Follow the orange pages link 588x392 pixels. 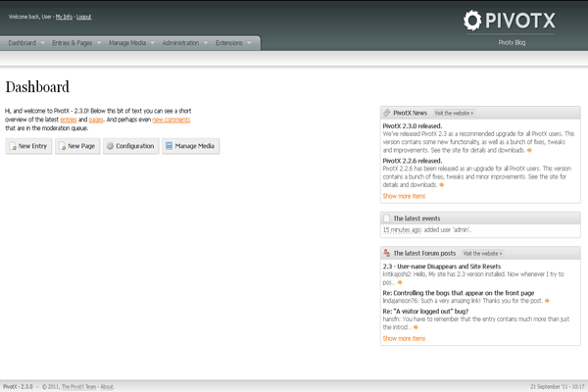[96, 120]
